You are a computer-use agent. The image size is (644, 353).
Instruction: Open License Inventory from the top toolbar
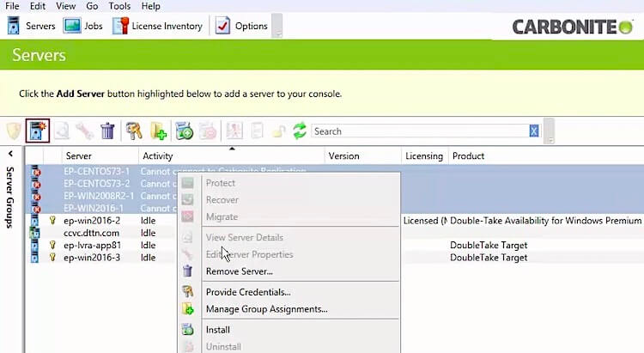coord(158,26)
